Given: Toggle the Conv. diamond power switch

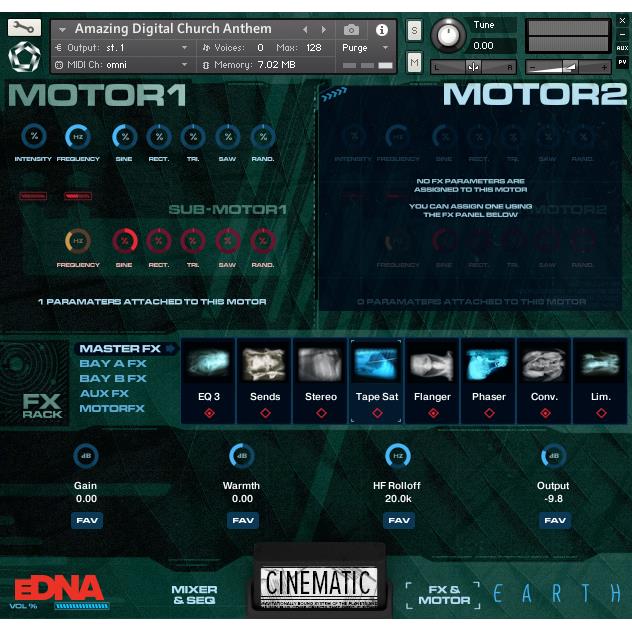Looking at the screenshot, I should coord(545,413).
